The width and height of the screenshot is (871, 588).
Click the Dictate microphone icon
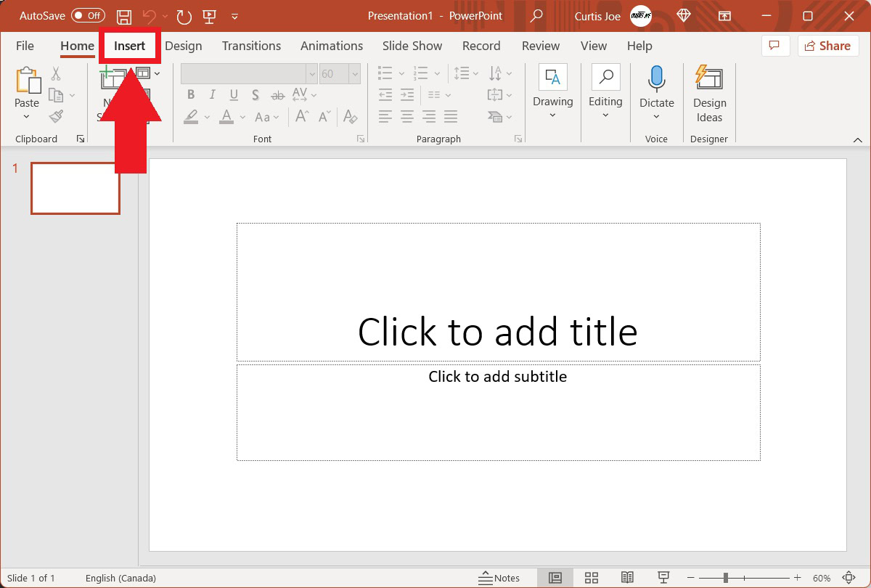[x=657, y=78]
